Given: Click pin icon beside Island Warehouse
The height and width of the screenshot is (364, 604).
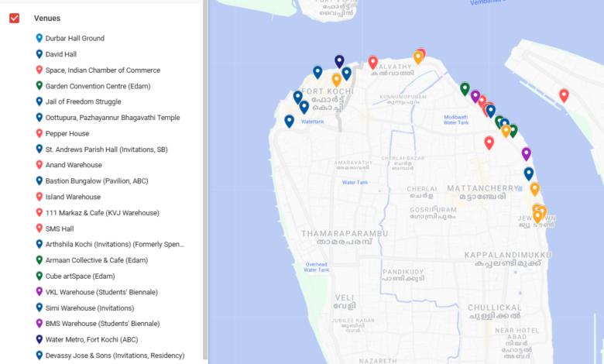Looking at the screenshot, I should [x=39, y=197].
